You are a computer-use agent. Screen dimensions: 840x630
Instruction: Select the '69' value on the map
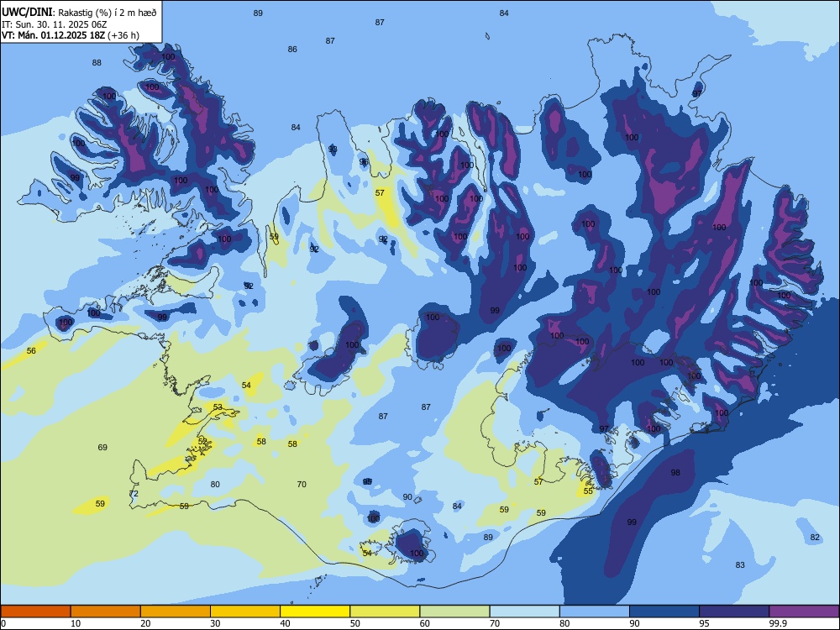point(102,448)
